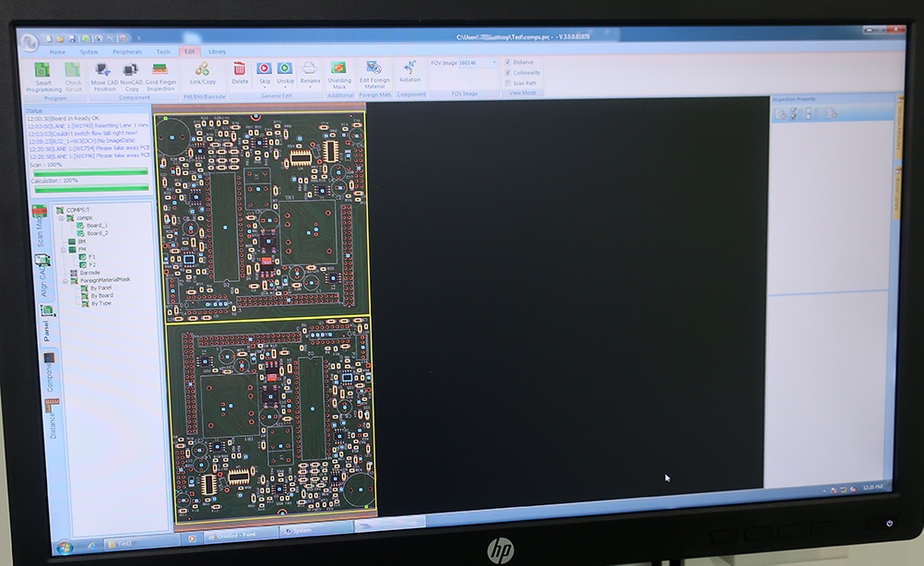
Task: Launch Gold Finger Inspection
Action: (x=160, y=77)
